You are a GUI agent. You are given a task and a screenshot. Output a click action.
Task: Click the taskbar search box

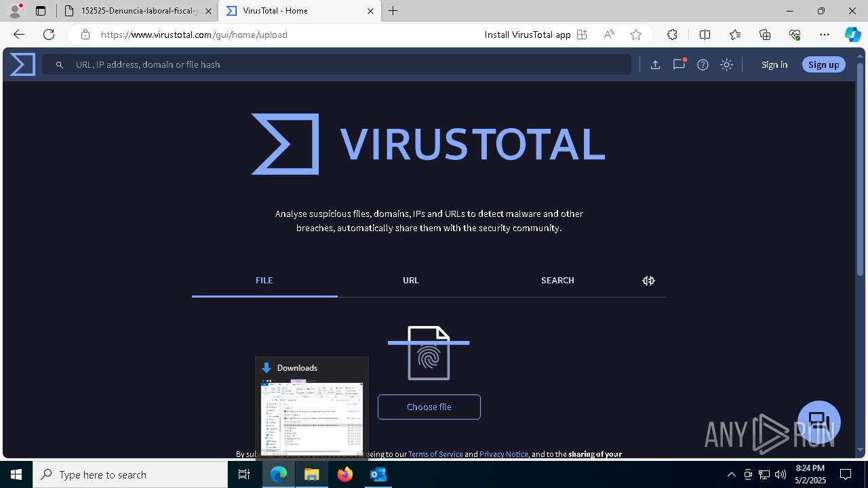[x=130, y=474]
